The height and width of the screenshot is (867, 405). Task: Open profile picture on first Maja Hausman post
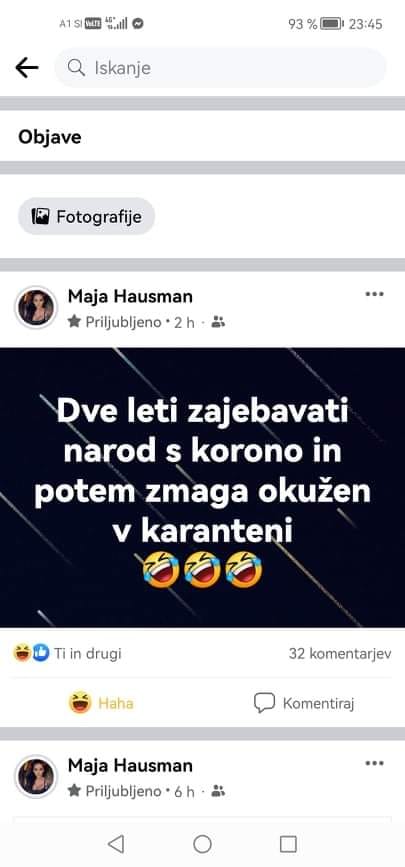(36, 307)
